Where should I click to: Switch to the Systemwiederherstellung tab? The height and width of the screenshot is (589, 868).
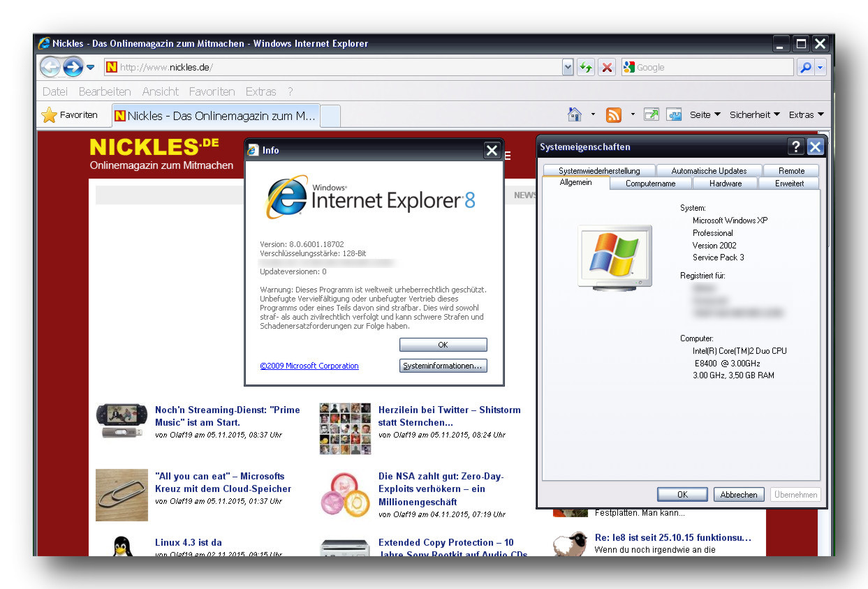point(599,171)
